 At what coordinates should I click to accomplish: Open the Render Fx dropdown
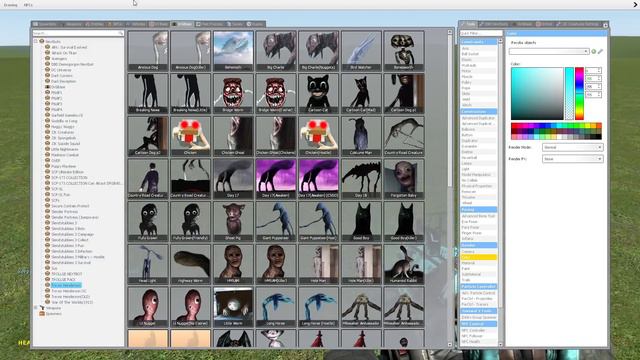[x=572, y=158]
